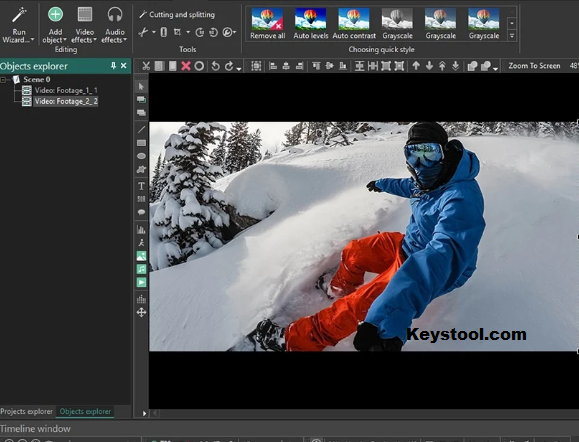Select the free shape tool
Screen dimensions: 579x442
tap(141, 169)
